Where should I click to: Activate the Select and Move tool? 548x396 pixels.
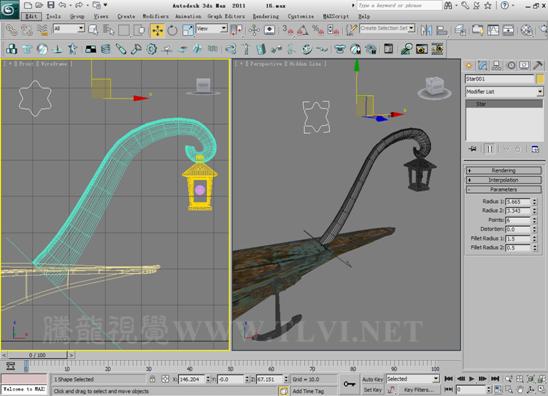[x=158, y=30]
